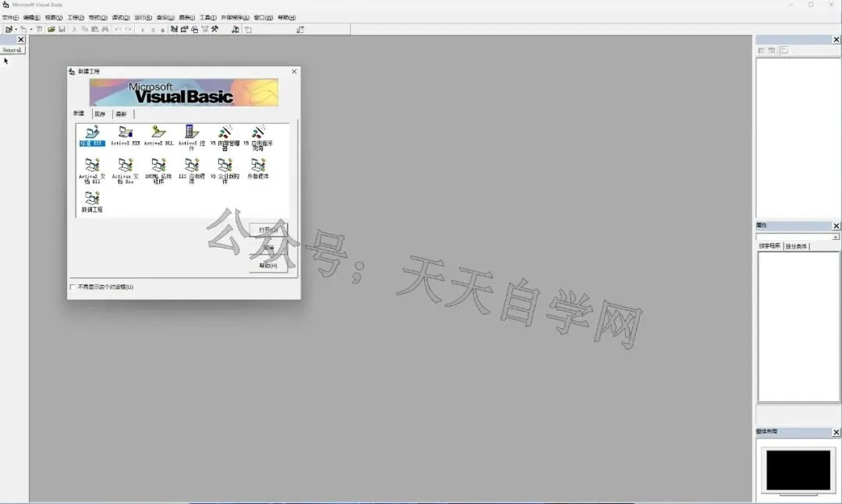Viewport: 842px width, 504px height.
Task: Click Toggle Folders icon in Project Explorer
Action: pos(784,51)
